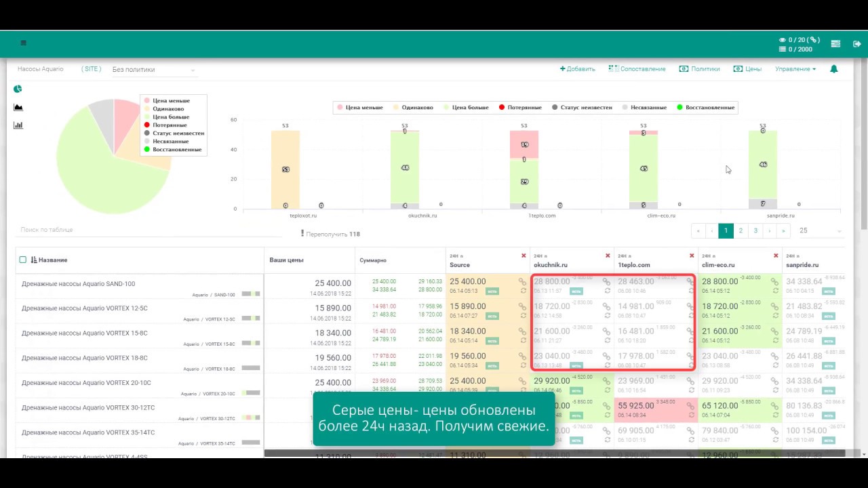
Task: Click link icon for okuchnik.ru price 28 800.00
Action: 606,281
